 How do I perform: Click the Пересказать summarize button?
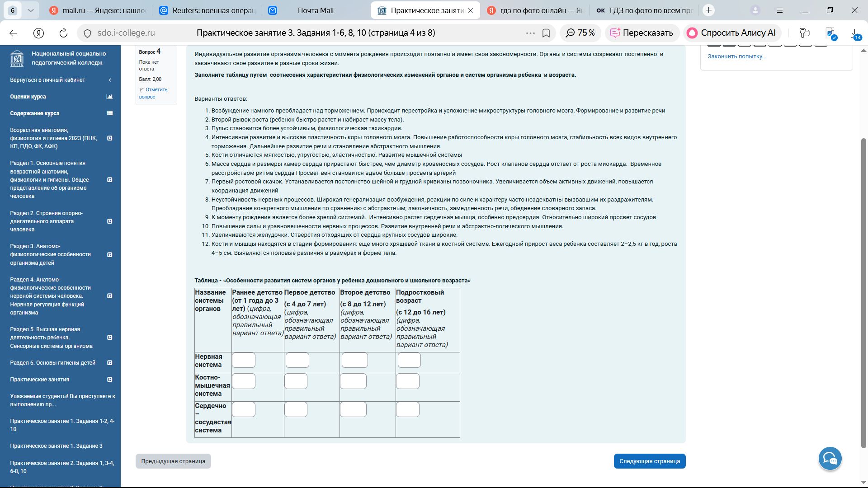click(x=642, y=33)
